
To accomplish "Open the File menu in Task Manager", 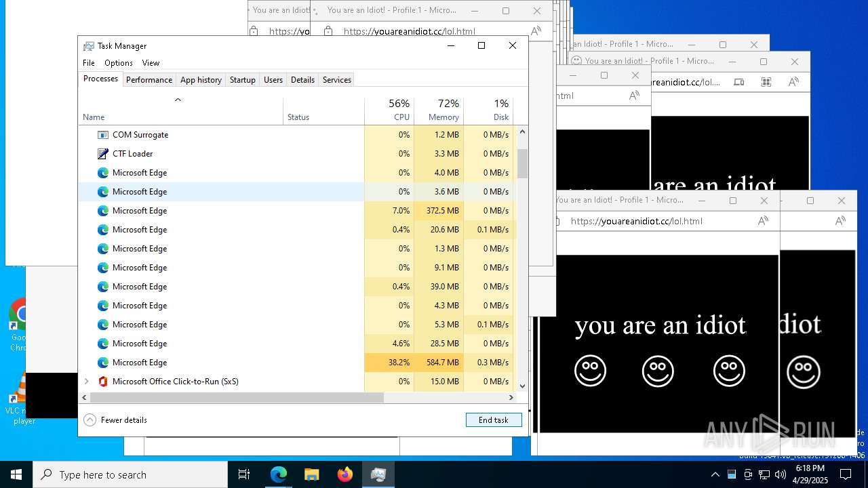I will (x=89, y=62).
